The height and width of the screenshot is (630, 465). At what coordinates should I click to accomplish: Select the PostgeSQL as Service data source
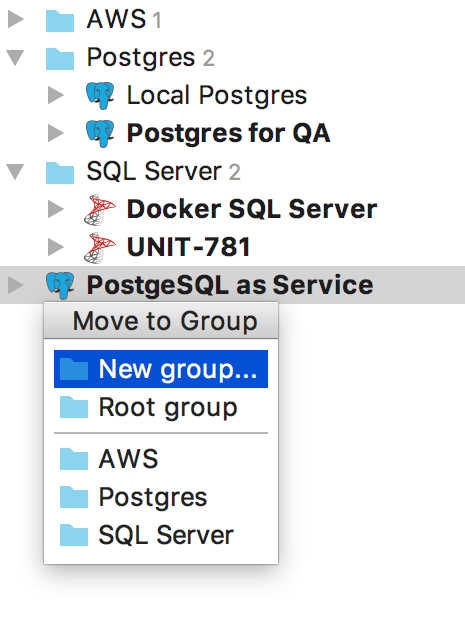coord(230,286)
